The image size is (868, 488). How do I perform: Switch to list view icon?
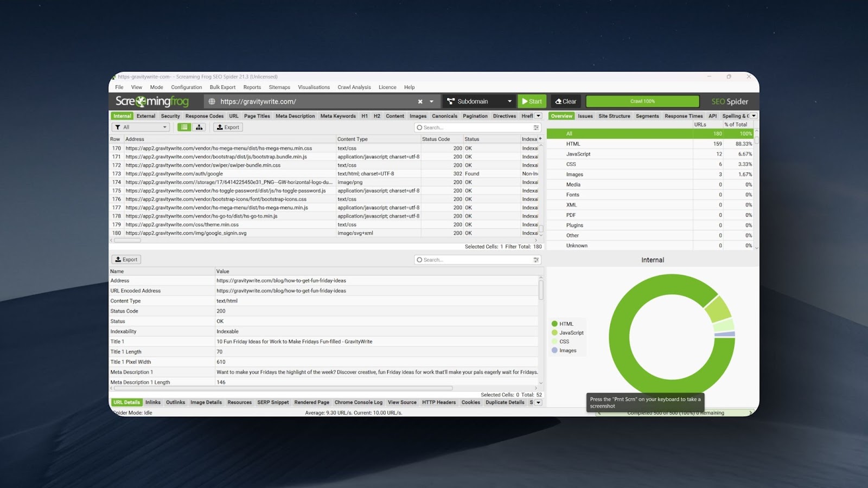pyautogui.click(x=184, y=127)
